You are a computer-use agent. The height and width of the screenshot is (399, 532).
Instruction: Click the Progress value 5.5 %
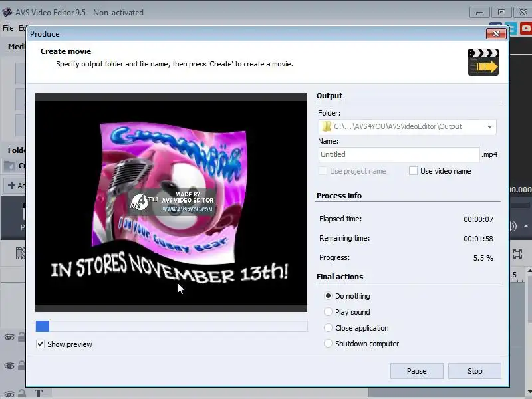point(483,258)
